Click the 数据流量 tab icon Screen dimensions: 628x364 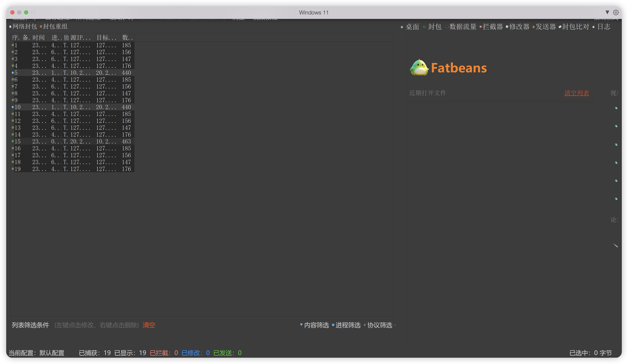tap(447, 27)
